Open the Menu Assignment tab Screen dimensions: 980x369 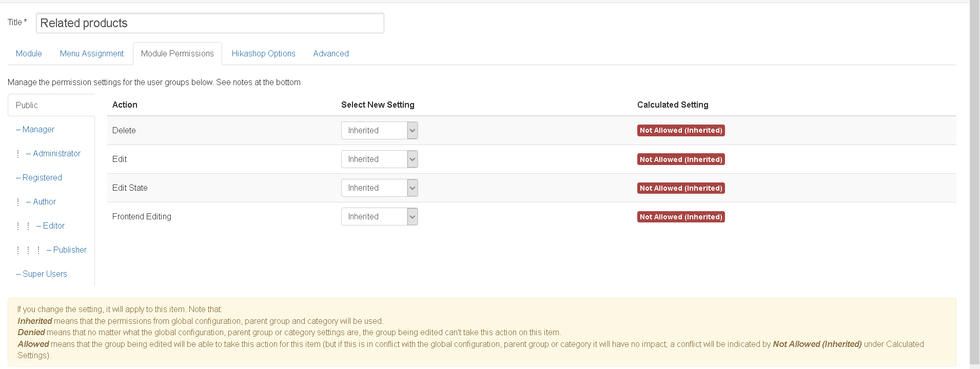92,54
